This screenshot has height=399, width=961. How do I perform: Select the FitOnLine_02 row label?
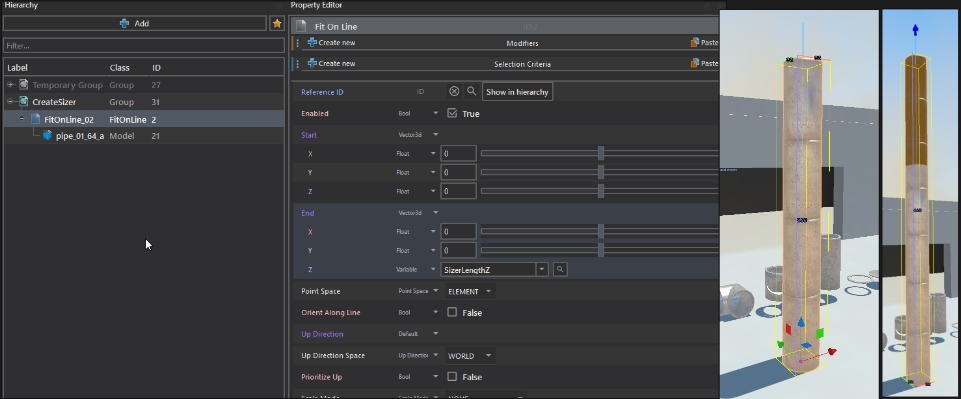pyautogui.click(x=69, y=119)
